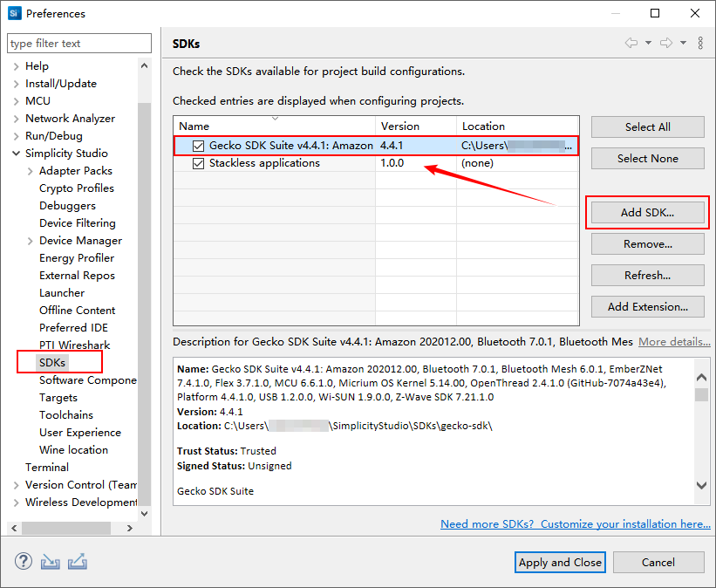Open Wine location preferences
Viewport: 716px width, 588px height.
tap(73, 449)
